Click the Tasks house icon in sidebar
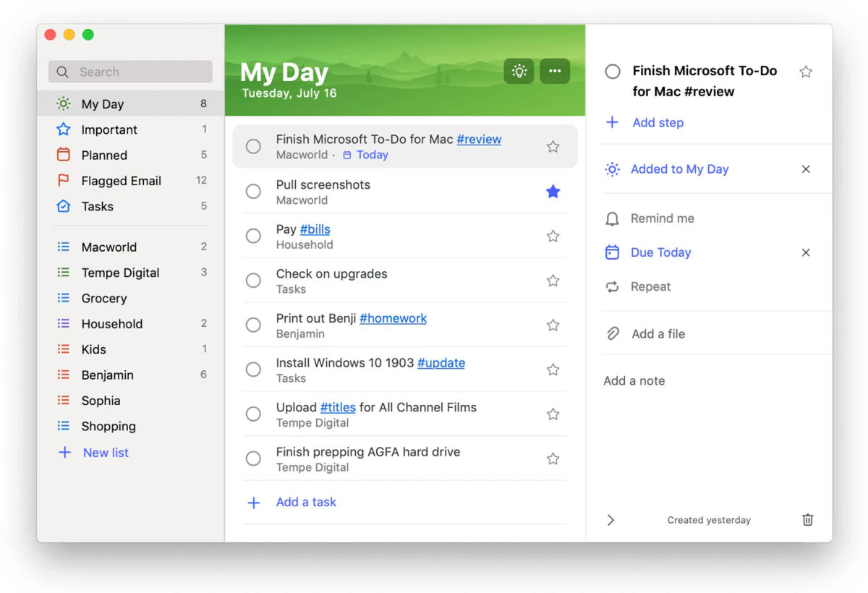The image size is (868, 593). (64, 206)
